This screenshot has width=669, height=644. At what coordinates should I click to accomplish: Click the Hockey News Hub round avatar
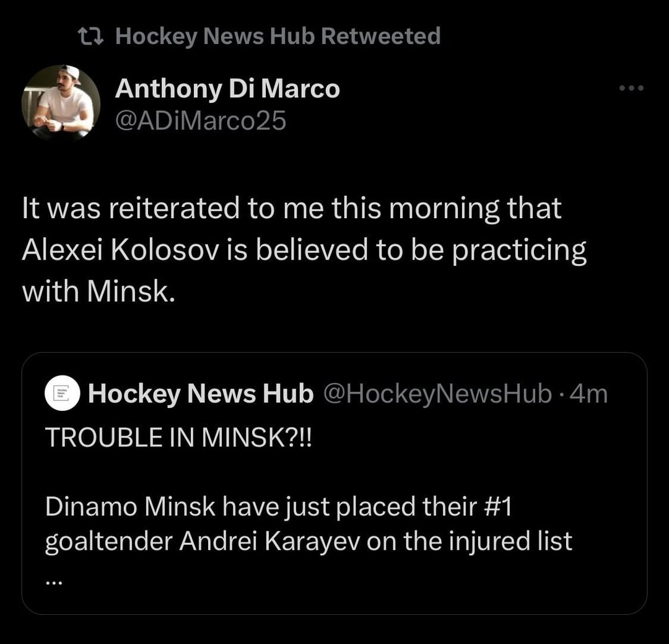coord(63,394)
